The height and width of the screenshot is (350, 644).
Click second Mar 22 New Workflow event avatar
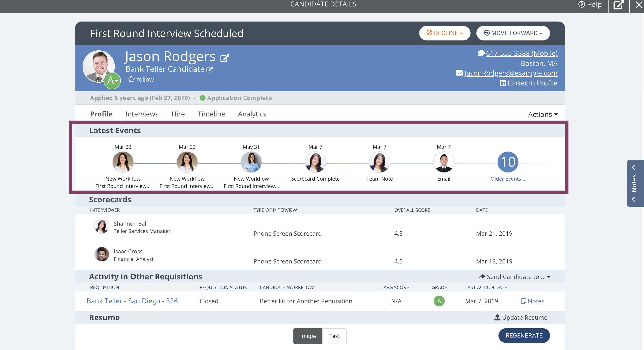tap(187, 162)
